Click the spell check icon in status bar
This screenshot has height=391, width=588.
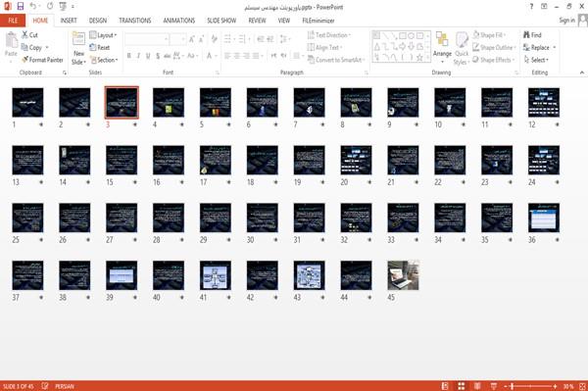tap(45, 386)
